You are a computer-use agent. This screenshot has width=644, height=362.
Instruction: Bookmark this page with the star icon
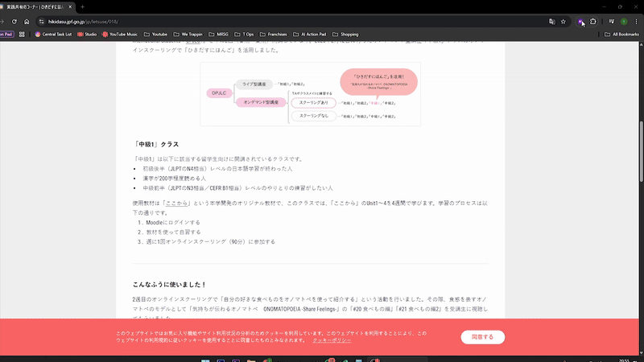[x=563, y=21]
